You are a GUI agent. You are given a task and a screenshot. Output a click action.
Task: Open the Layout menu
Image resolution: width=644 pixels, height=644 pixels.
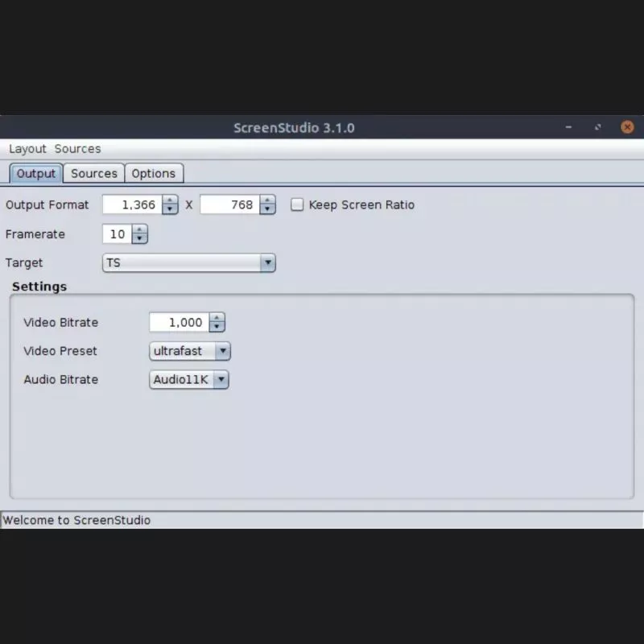pyautogui.click(x=27, y=149)
